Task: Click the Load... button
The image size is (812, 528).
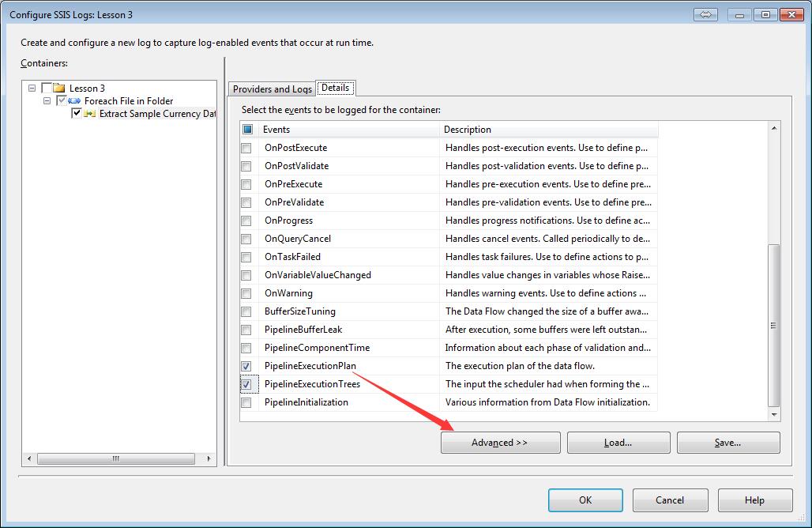Action: click(618, 443)
